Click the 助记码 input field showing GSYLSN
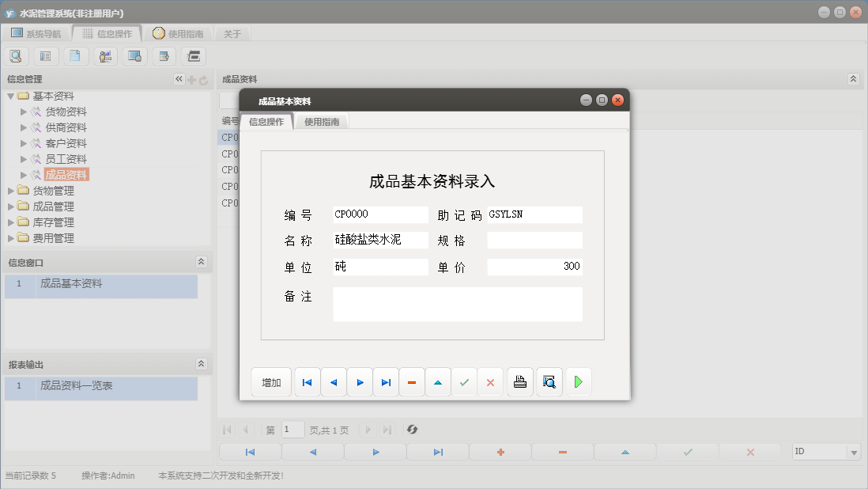The height and width of the screenshot is (489, 868). point(534,214)
